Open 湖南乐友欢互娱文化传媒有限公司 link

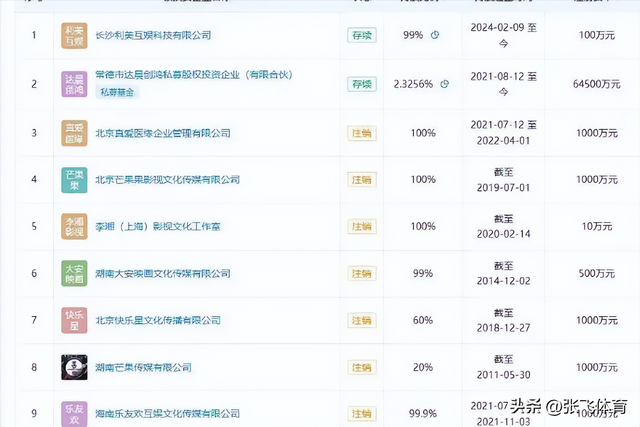167,414
